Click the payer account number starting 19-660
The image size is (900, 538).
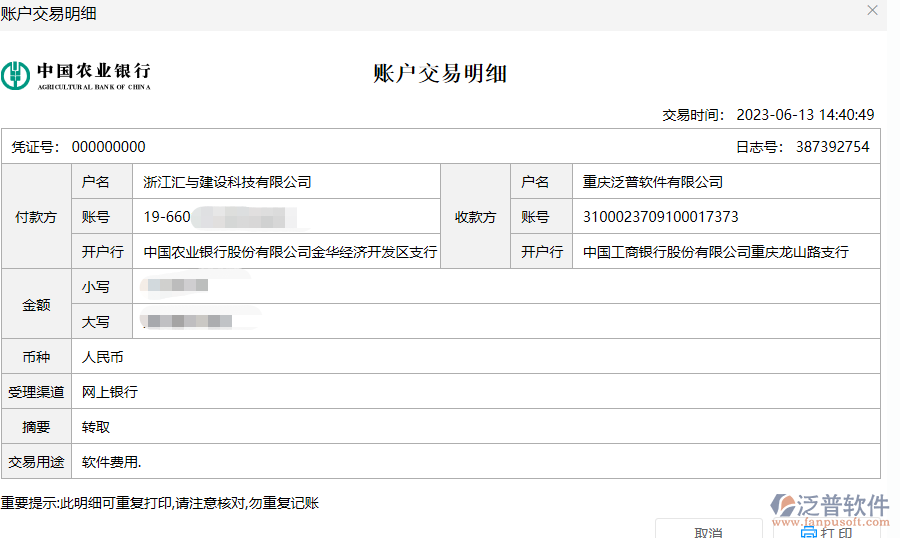tap(168, 217)
